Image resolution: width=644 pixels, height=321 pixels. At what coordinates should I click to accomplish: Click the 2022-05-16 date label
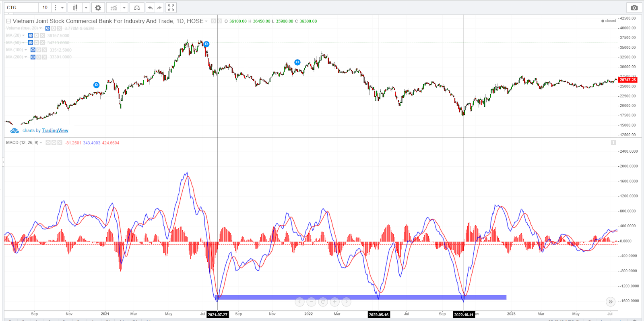[379, 315]
